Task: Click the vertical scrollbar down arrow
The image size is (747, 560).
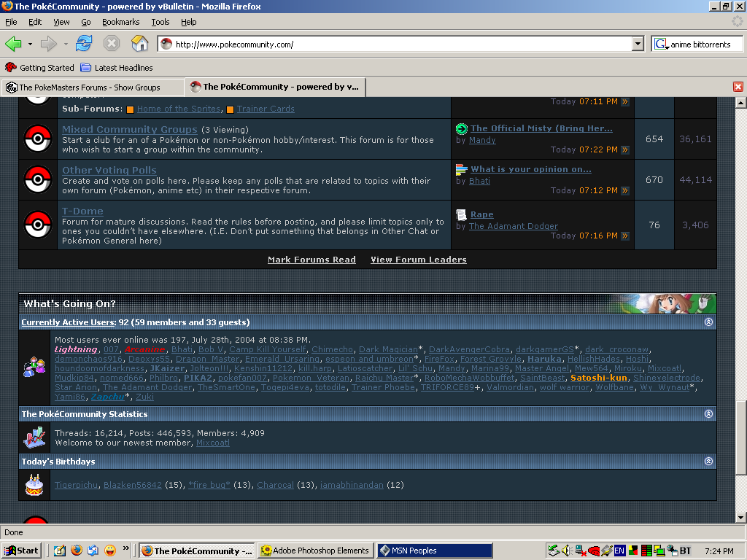Action: (741, 518)
